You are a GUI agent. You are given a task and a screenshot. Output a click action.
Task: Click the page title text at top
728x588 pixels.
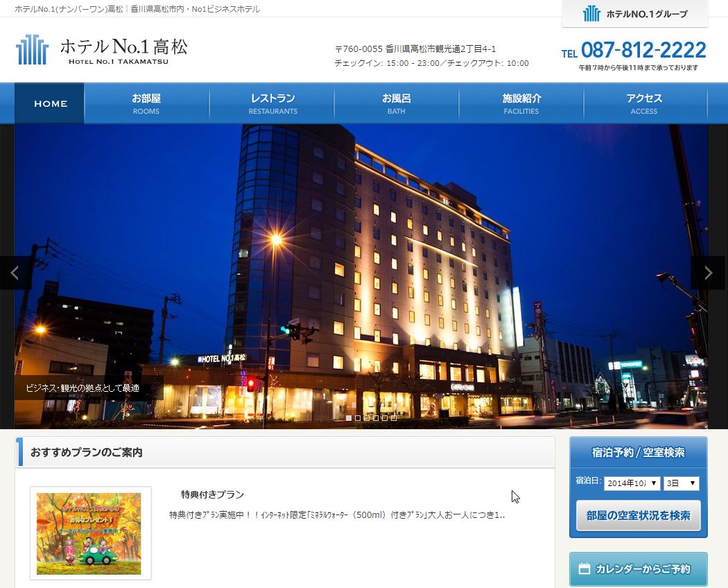click(x=137, y=9)
